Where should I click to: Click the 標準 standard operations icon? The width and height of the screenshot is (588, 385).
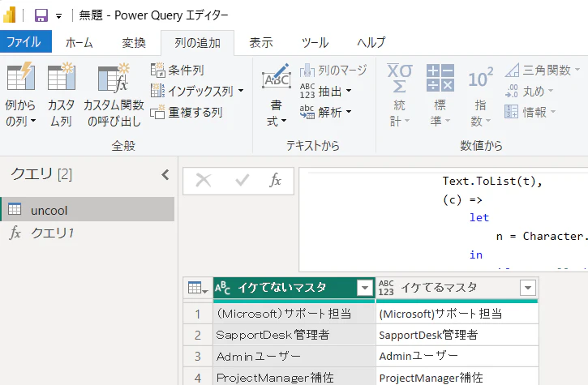pyautogui.click(x=440, y=78)
